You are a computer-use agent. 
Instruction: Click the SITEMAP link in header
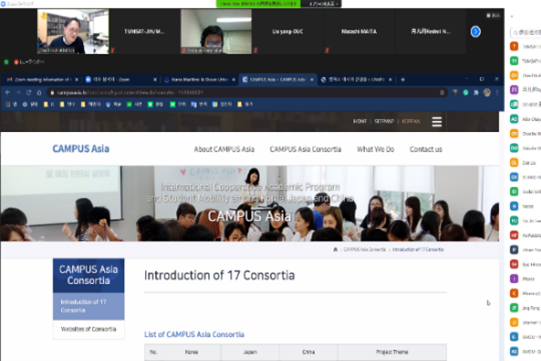pyautogui.click(x=384, y=121)
